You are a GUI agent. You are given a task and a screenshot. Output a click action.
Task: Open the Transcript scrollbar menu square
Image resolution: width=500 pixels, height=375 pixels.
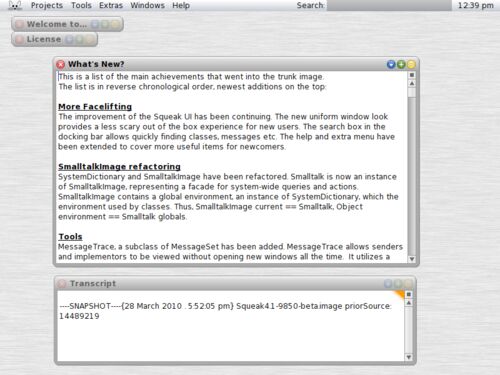click(x=409, y=294)
